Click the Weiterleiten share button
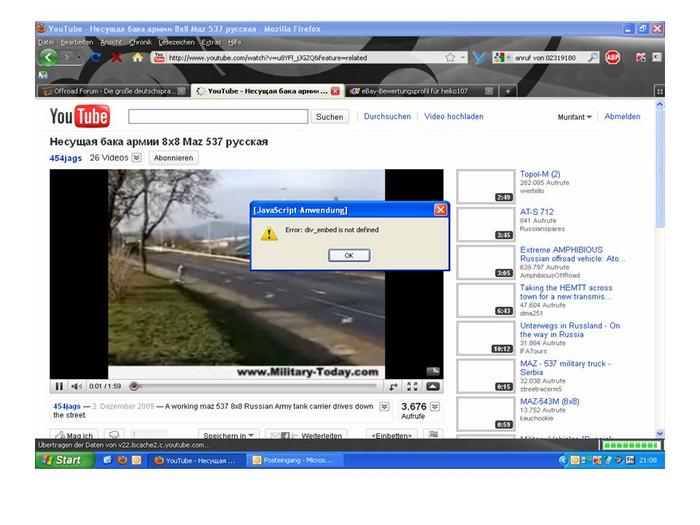Viewport: 700px width, 525px height. 306,435
